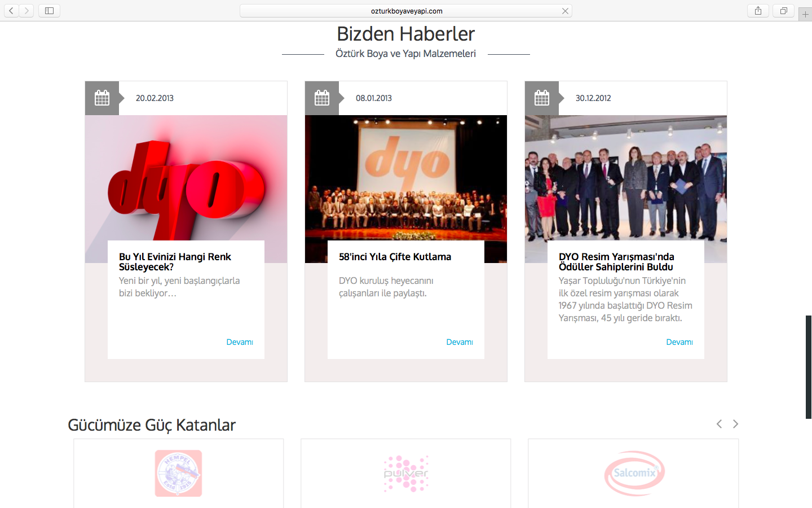The height and width of the screenshot is (508, 812).
Task: Click the ozturkboyaveyapi.com address field
Action: pos(406,11)
